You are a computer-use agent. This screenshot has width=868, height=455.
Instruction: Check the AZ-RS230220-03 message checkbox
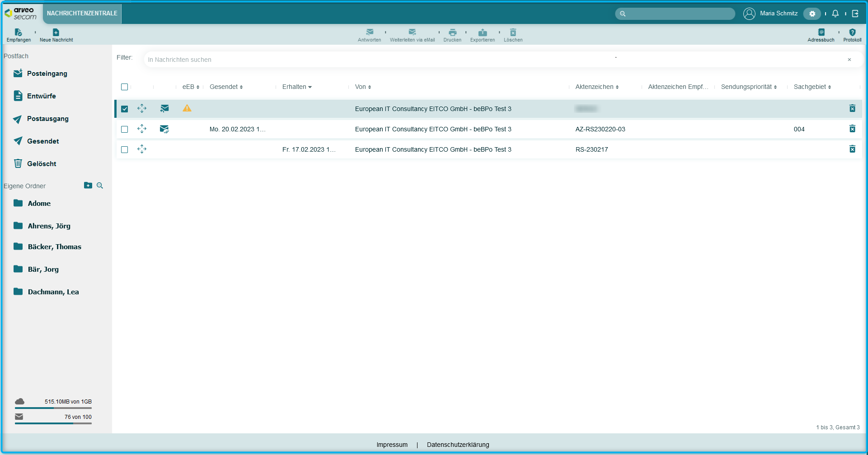pos(125,129)
